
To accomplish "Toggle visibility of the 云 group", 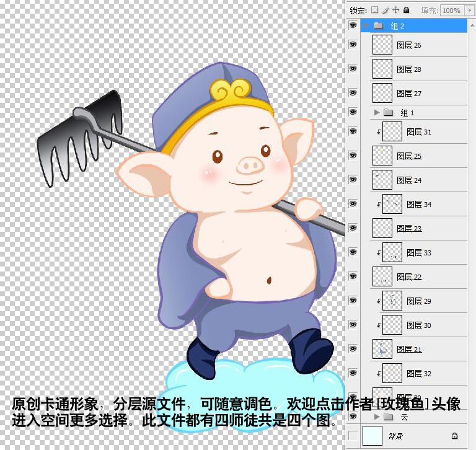I will [x=353, y=416].
